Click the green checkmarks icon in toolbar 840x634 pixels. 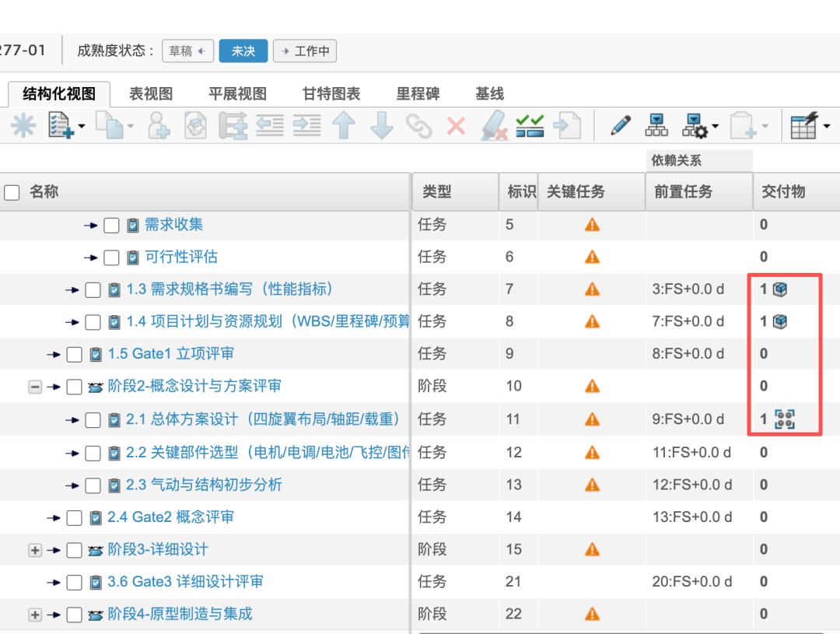coord(530,125)
